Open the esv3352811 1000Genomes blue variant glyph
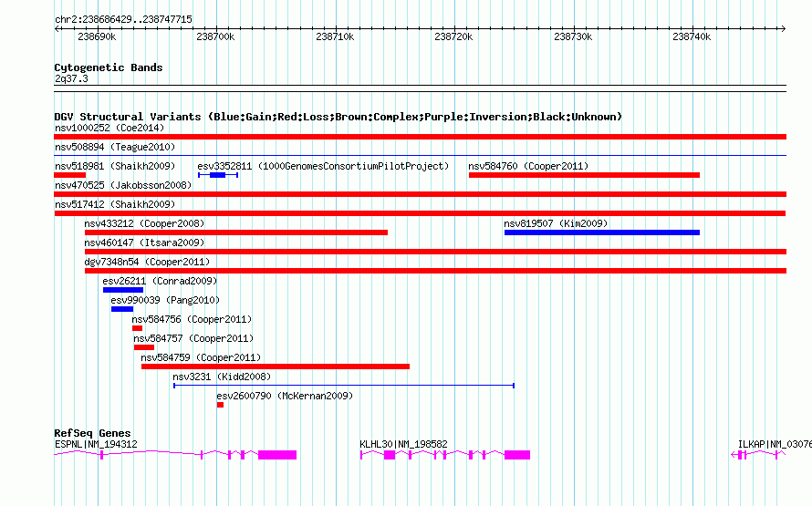 click(x=218, y=175)
